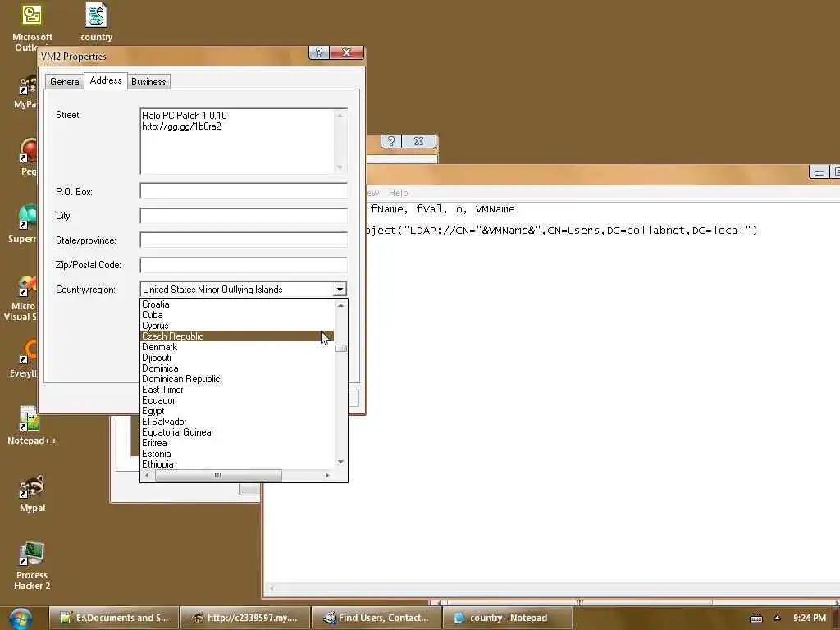Launch the Mypal browser desktop shortcut
This screenshot has height=630, width=840.
pos(32,493)
